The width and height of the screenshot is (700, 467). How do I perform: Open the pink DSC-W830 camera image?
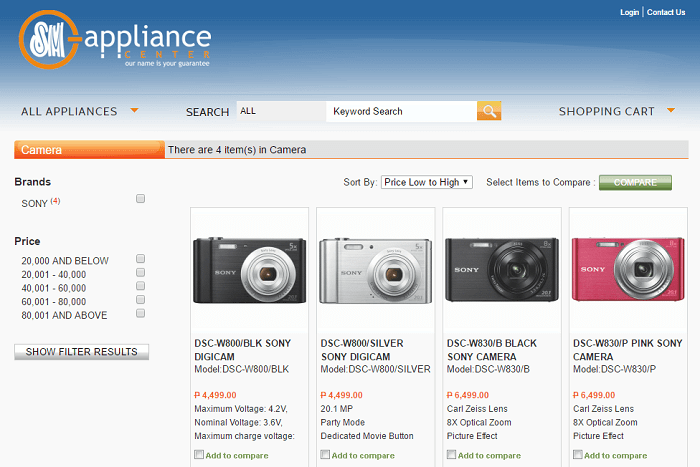click(x=627, y=270)
